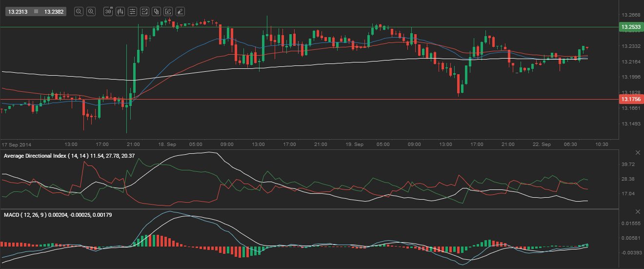Select the eraser tool in toolbar
This screenshot has width=644, height=269.
[180, 11]
